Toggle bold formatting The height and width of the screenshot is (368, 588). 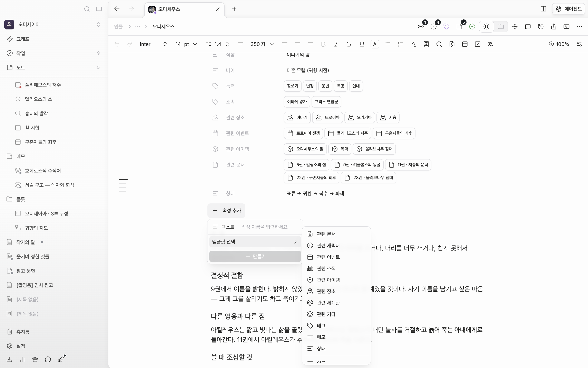[x=323, y=44]
